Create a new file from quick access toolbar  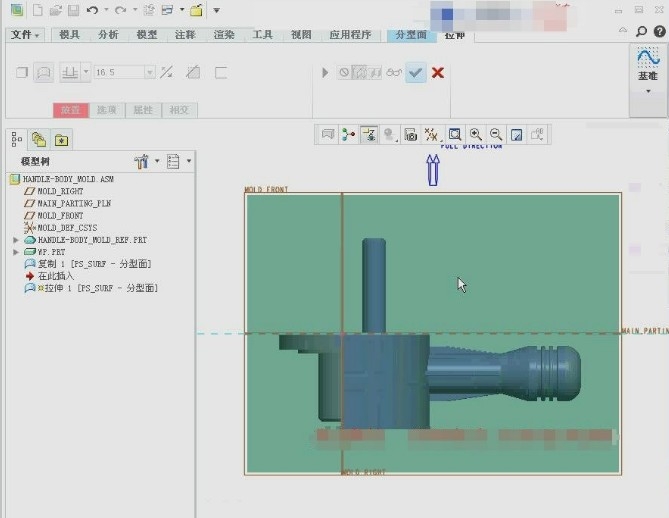[38, 10]
